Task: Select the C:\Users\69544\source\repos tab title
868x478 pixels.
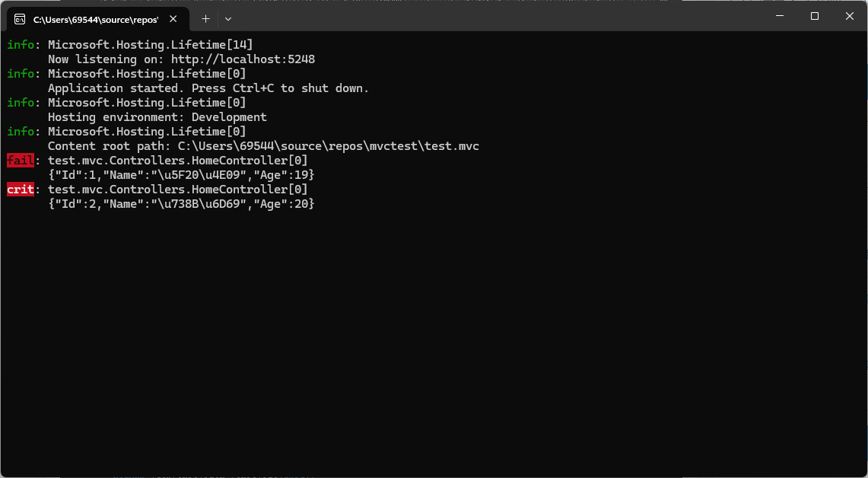Action: pyautogui.click(x=95, y=19)
